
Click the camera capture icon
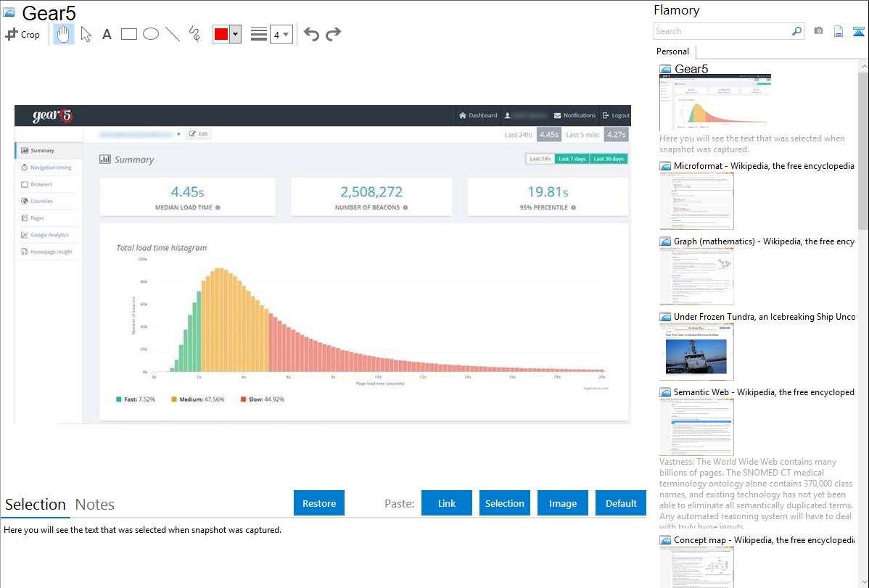pos(818,31)
